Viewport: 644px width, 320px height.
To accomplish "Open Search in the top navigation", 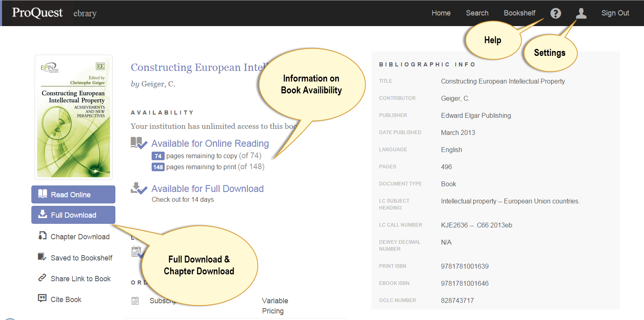I will [477, 13].
